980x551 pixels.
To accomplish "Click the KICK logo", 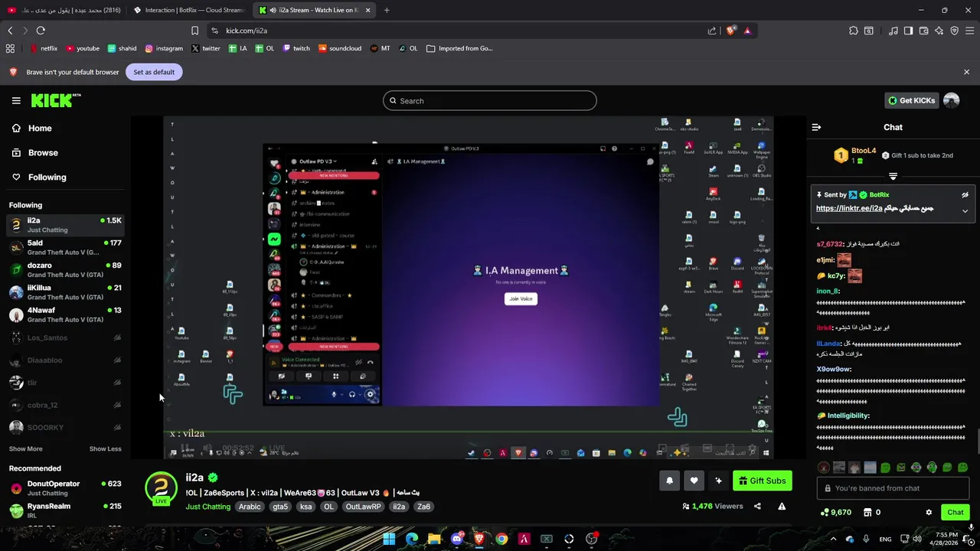I will pos(55,100).
